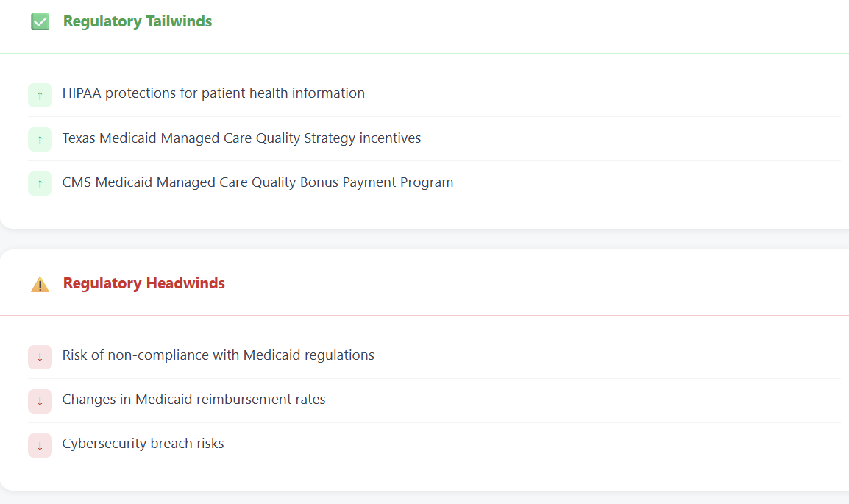849x504 pixels.
Task: Click the red divider line under Regulatory Headwinds
Action: coord(424,316)
